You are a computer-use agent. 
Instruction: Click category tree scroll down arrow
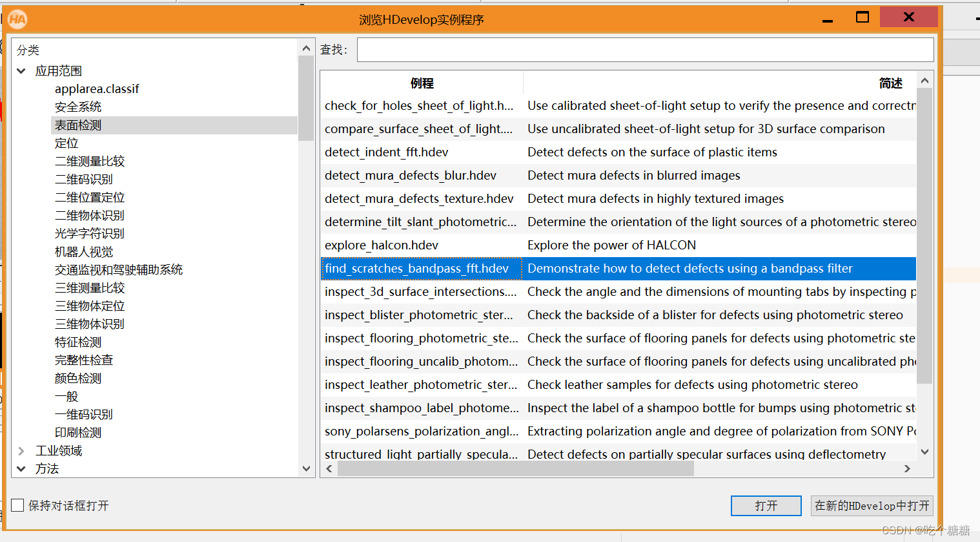pos(306,469)
